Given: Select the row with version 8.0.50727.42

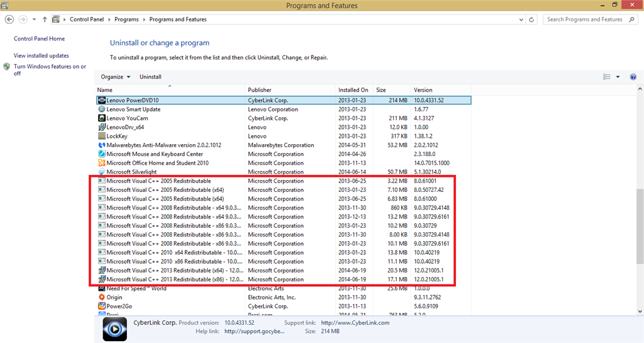Looking at the screenshot, I should point(284,190).
